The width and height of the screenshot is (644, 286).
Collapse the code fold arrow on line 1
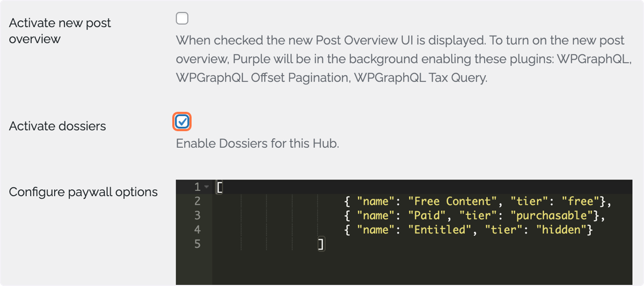tap(208, 187)
